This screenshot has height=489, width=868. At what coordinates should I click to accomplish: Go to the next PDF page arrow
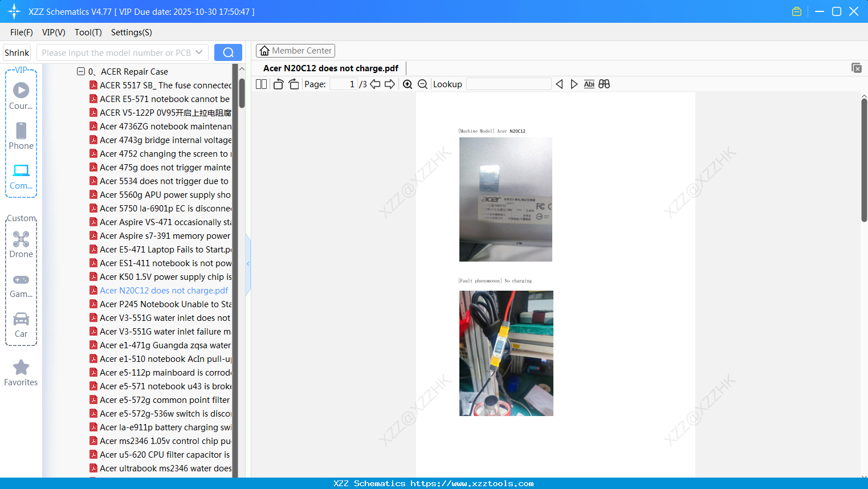point(390,84)
